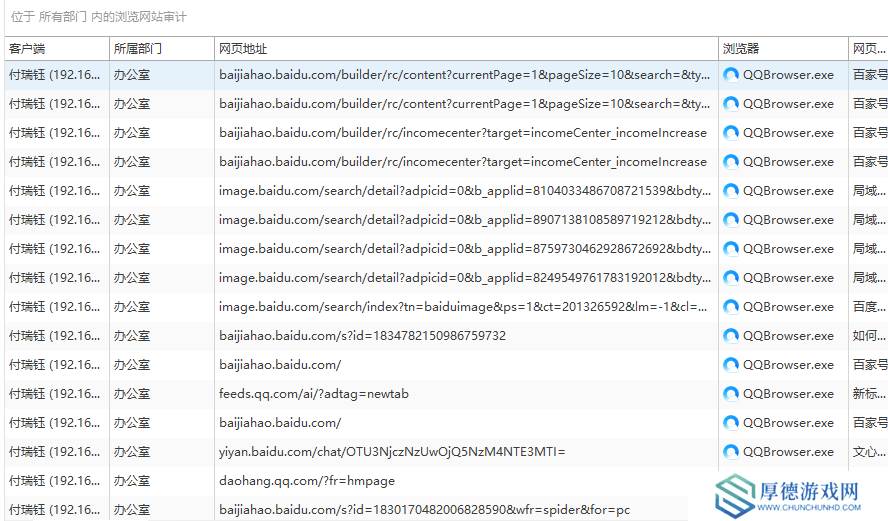Click 文心... page title cell
The width and height of the screenshot is (888, 521).
click(869, 452)
